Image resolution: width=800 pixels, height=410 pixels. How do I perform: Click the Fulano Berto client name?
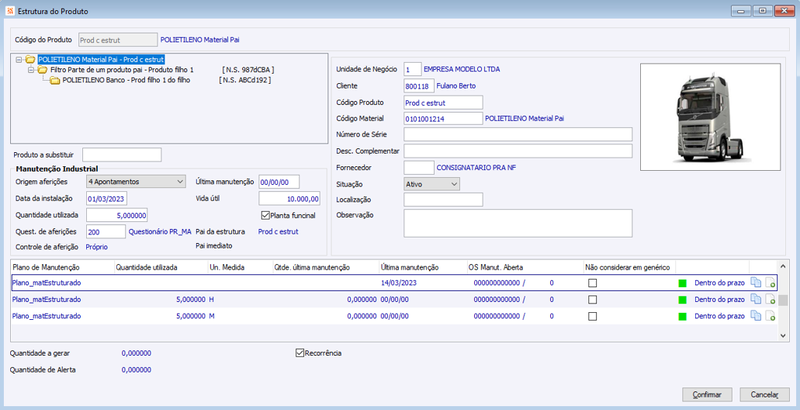[456, 86]
